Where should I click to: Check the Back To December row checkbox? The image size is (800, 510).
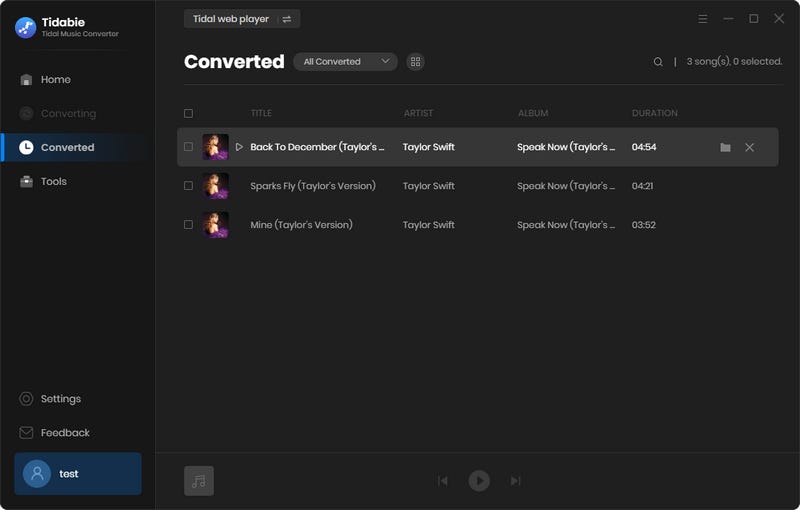click(188, 147)
